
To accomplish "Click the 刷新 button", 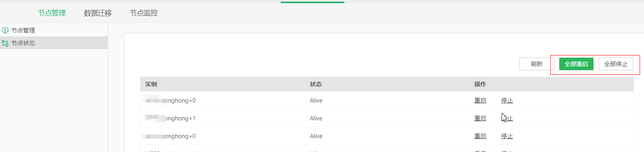I will (x=536, y=64).
